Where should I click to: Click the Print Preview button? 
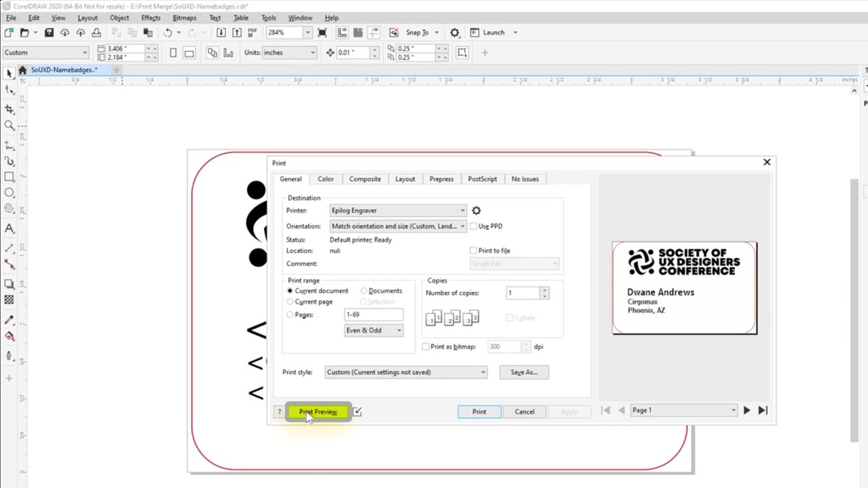tap(318, 411)
